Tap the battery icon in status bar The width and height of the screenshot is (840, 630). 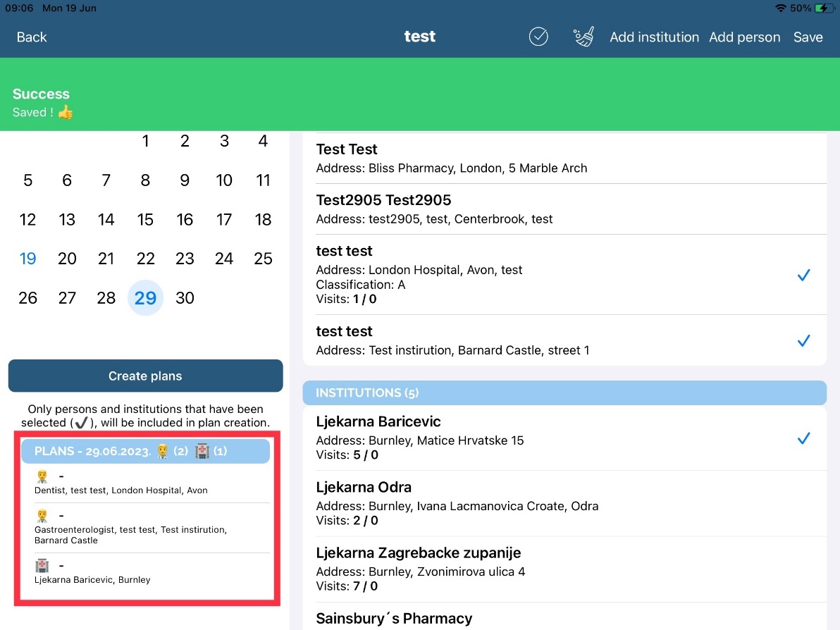point(822,8)
